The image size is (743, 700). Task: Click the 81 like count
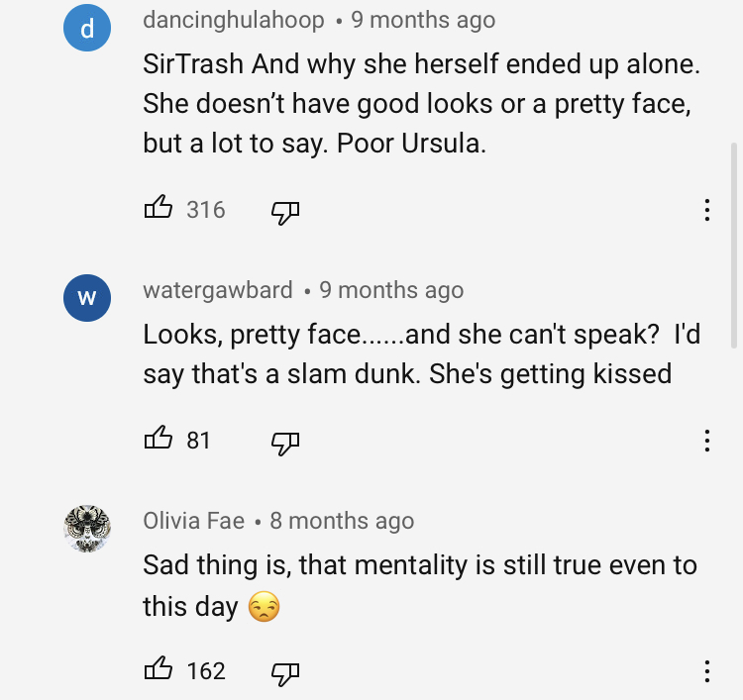pos(199,441)
